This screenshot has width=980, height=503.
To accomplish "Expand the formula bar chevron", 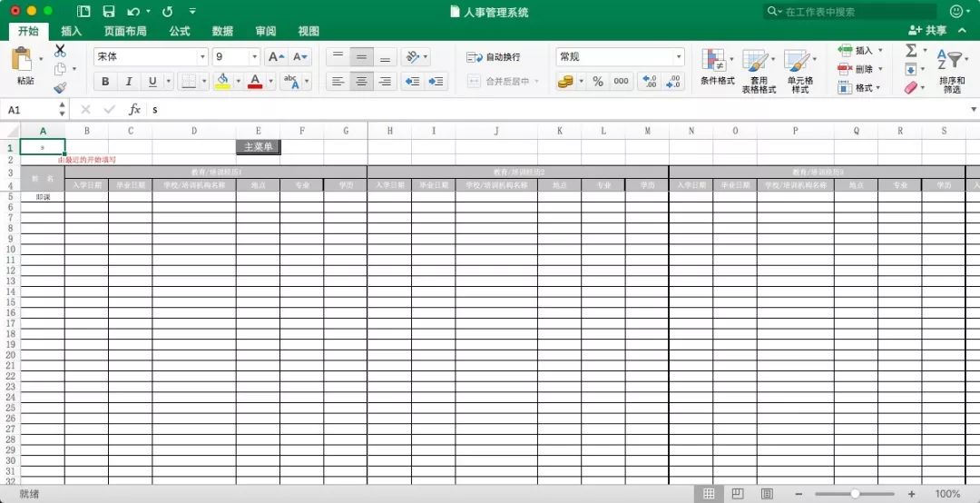I will (x=973, y=110).
